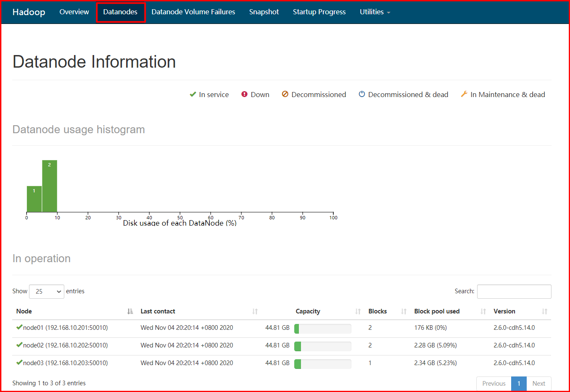Open the 'Show entries' dropdown
The image size is (570, 392).
point(46,292)
